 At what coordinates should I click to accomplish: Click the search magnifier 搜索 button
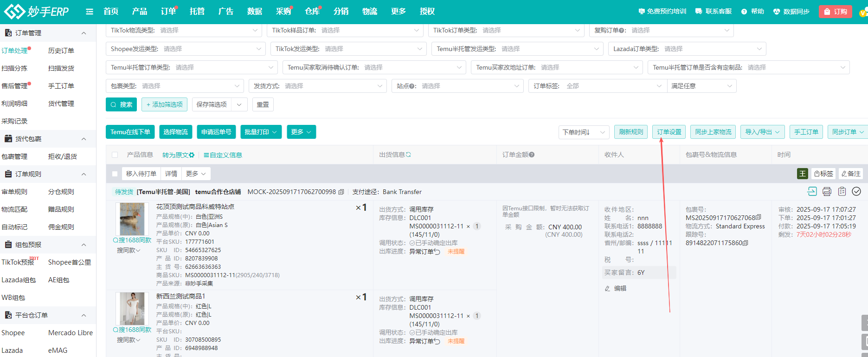(121, 104)
